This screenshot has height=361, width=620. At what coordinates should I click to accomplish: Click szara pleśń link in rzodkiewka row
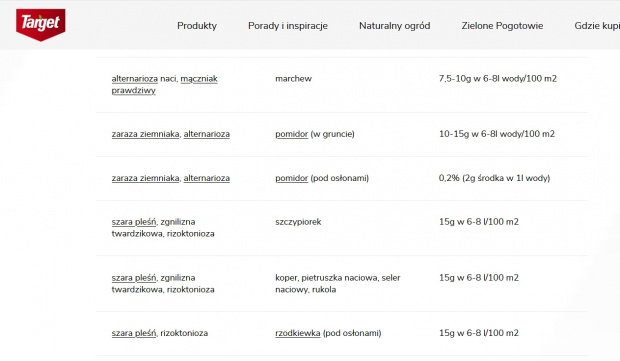[x=134, y=333]
